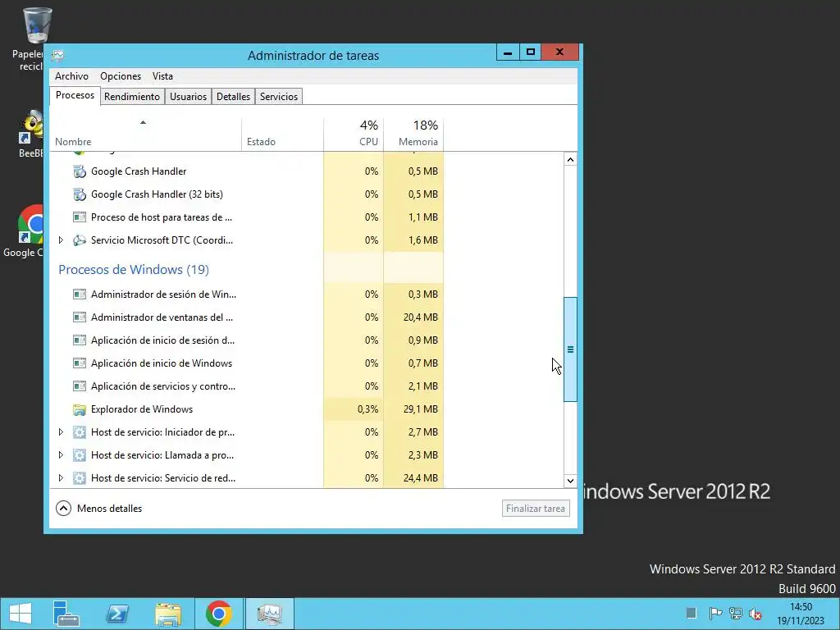
Task: Click the 0,3% CPU value
Action: (x=368, y=409)
